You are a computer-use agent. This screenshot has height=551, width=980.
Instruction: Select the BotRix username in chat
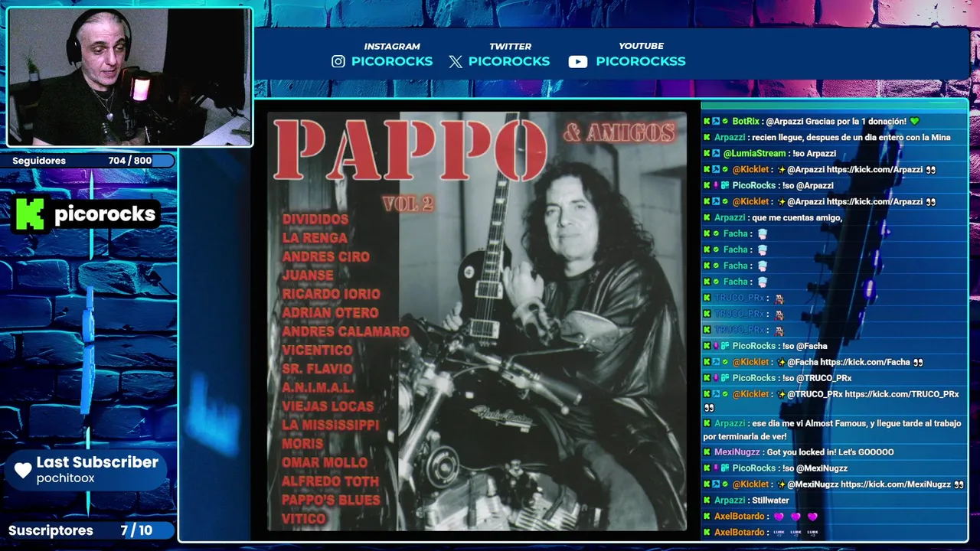click(746, 121)
